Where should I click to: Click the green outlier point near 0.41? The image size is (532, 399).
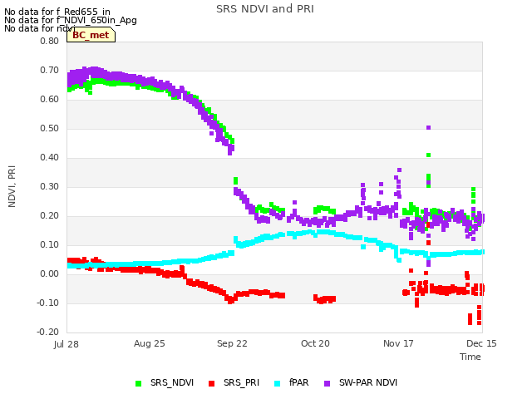[429, 155]
